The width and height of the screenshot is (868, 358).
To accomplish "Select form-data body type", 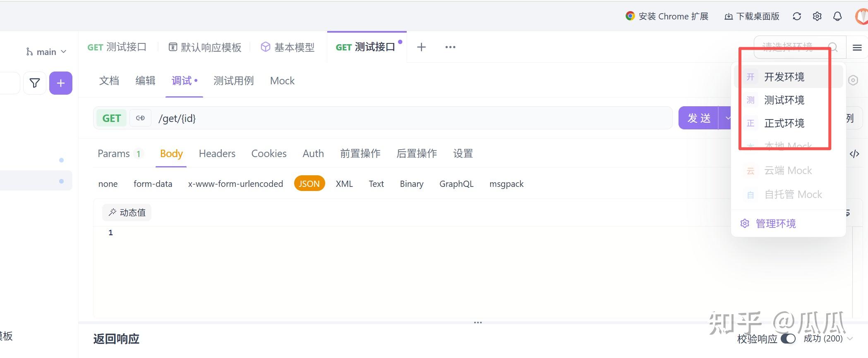I will [153, 184].
